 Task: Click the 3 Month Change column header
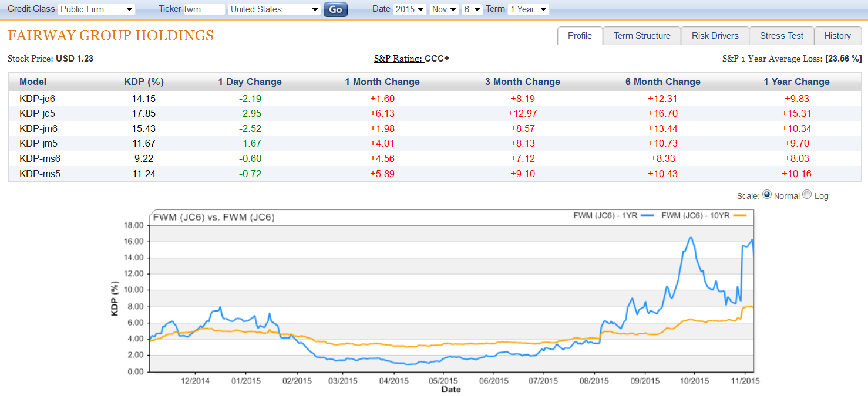(x=523, y=82)
